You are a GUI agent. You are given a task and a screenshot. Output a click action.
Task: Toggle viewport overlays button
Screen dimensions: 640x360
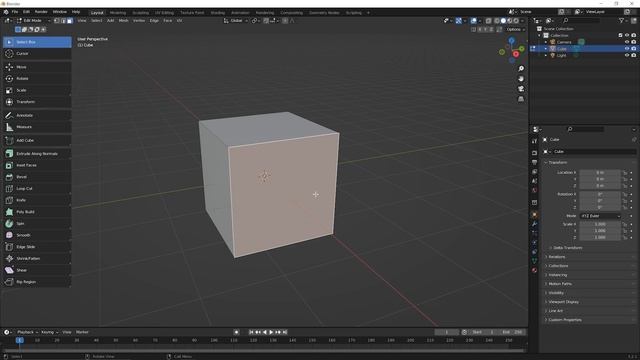coord(473,20)
